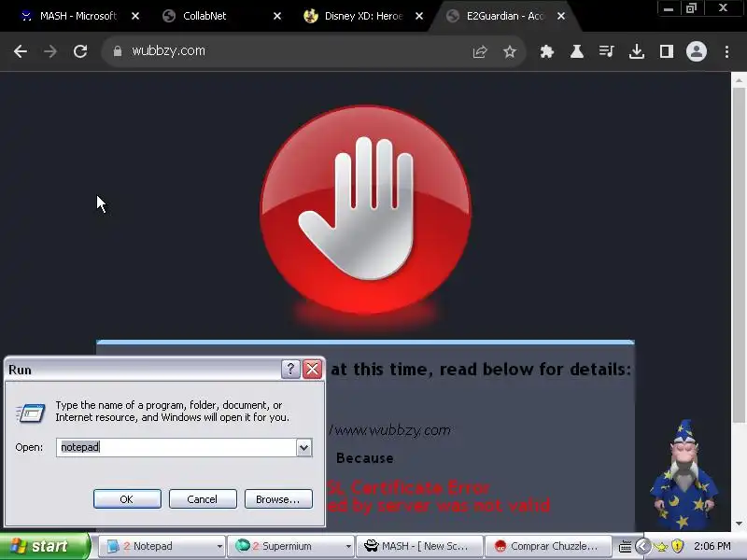The height and width of the screenshot is (560, 747).
Task: Click the Merlin wizard assistant character
Action: click(684, 474)
